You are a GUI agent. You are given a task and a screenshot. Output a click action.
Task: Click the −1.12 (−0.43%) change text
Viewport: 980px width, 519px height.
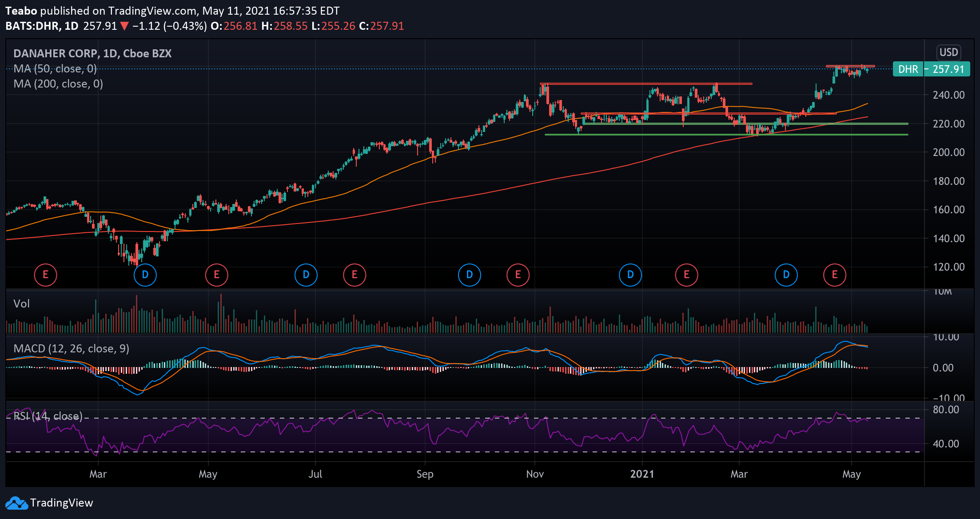coord(170,26)
